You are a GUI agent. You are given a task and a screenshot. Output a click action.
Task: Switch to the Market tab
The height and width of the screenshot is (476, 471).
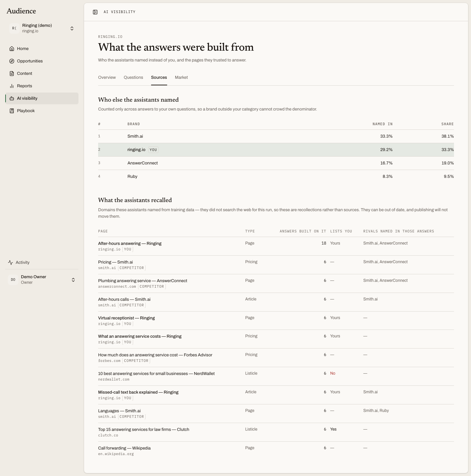(x=181, y=77)
